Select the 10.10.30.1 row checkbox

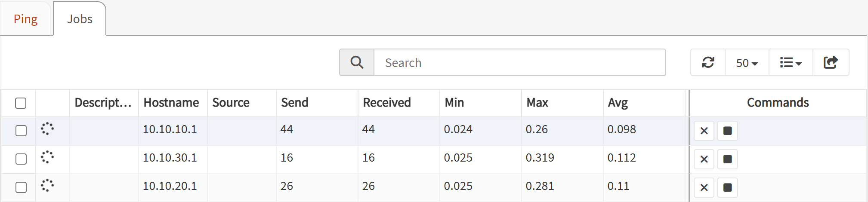click(x=21, y=159)
